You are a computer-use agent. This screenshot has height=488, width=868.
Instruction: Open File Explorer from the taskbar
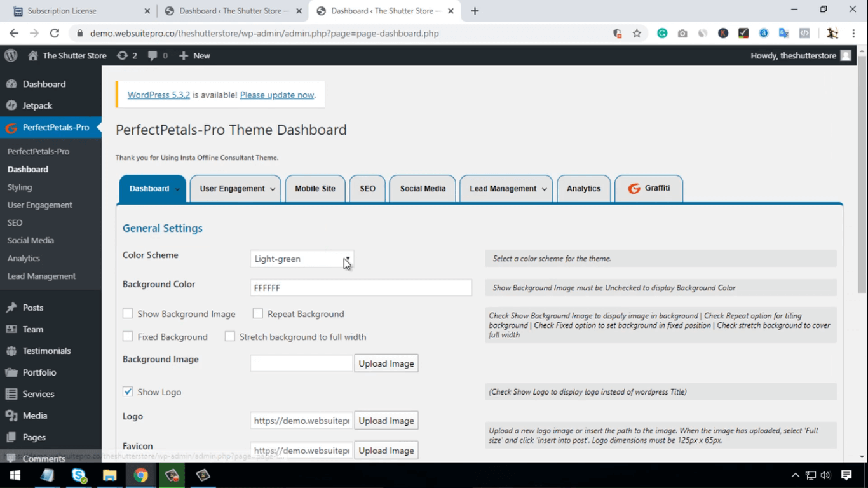(x=110, y=475)
